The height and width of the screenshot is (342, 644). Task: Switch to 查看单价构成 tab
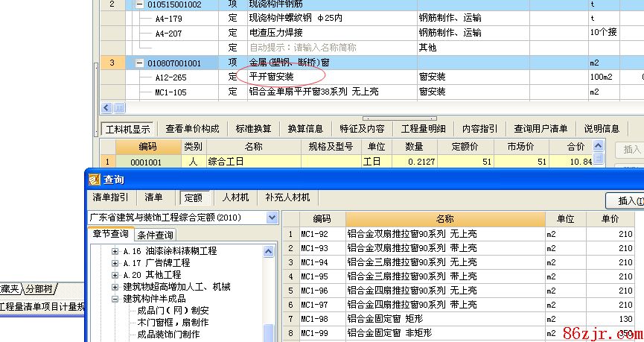pyautogui.click(x=192, y=128)
